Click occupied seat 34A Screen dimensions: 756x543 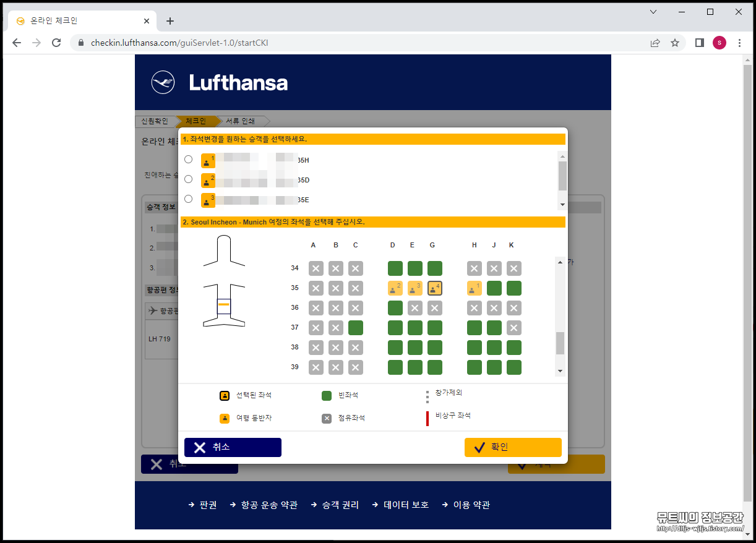coord(316,268)
